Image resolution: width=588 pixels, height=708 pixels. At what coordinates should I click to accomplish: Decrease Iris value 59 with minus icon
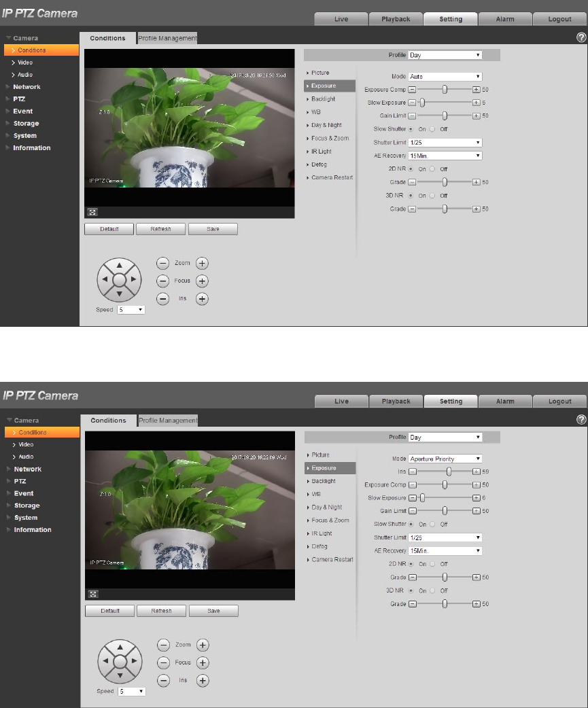[413, 472]
